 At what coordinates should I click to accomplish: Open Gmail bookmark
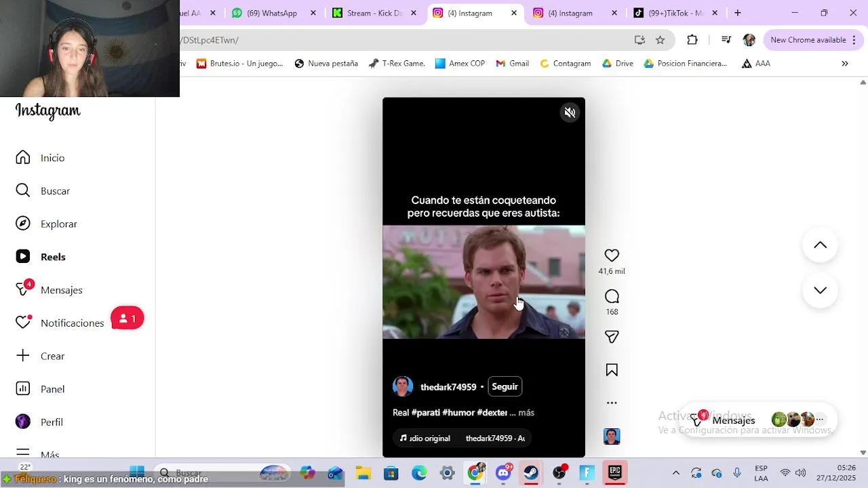512,64
